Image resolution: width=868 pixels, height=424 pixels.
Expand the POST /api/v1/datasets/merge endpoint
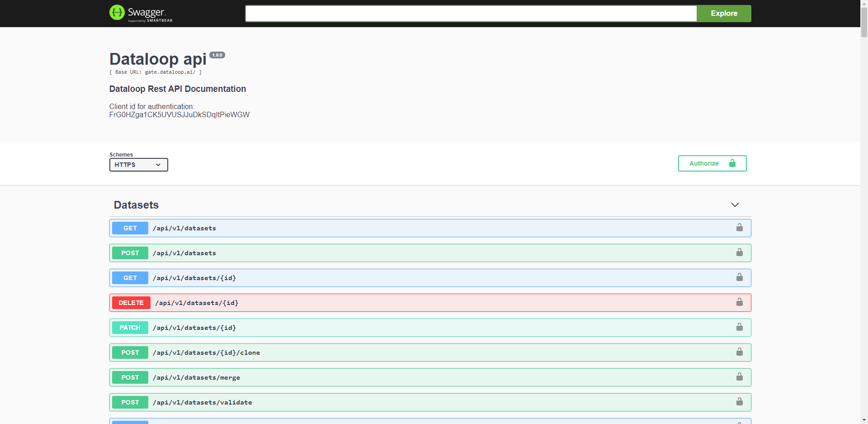[362, 377]
